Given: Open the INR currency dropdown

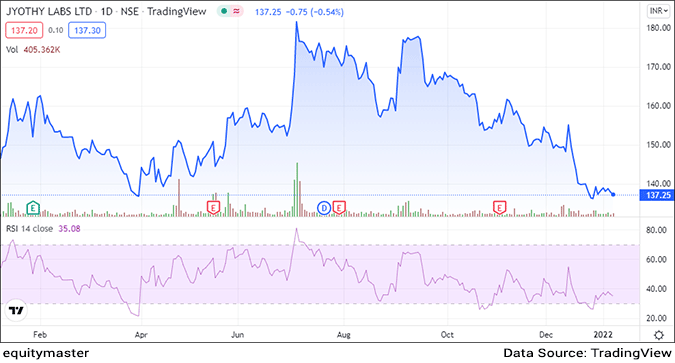Looking at the screenshot, I should tap(659, 11).
